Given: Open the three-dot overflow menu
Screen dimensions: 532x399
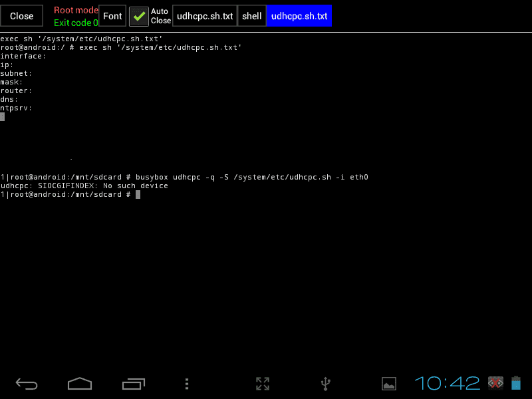Looking at the screenshot, I should click(x=187, y=384).
